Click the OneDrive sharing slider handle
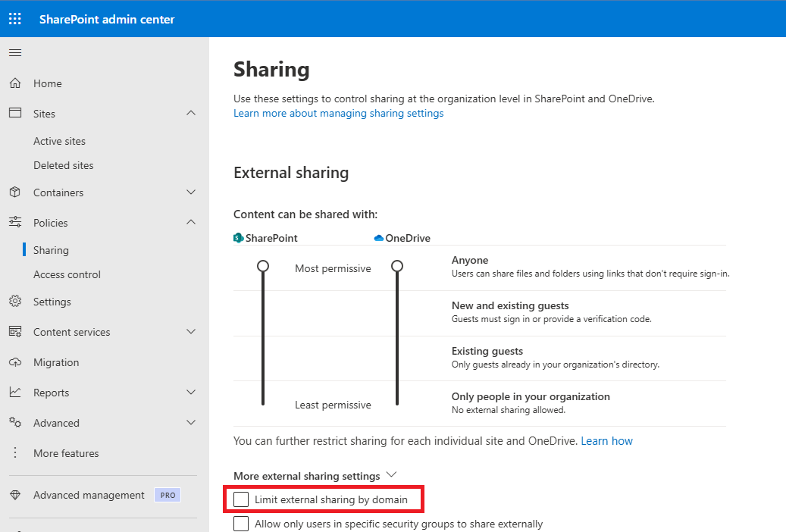The image size is (786, 532). point(396,266)
